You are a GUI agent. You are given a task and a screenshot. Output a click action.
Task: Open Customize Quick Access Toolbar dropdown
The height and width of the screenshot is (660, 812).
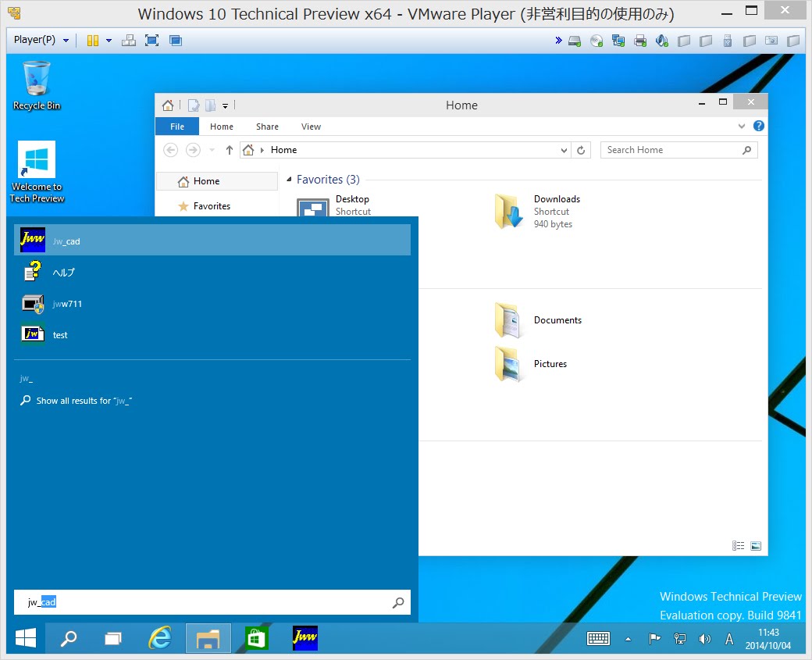(226, 106)
